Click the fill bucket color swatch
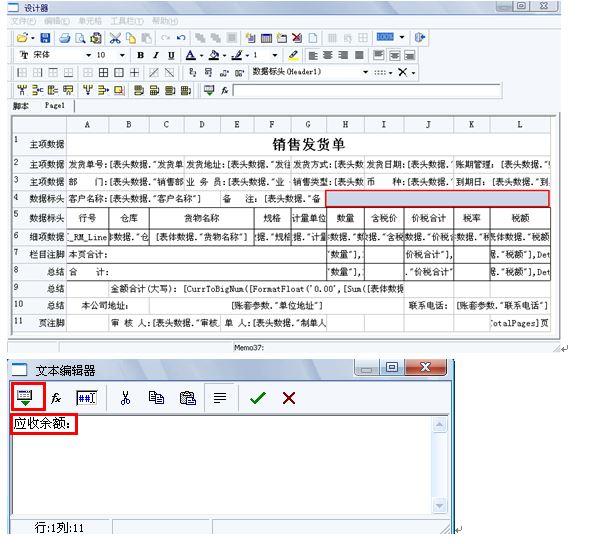 tap(213, 55)
